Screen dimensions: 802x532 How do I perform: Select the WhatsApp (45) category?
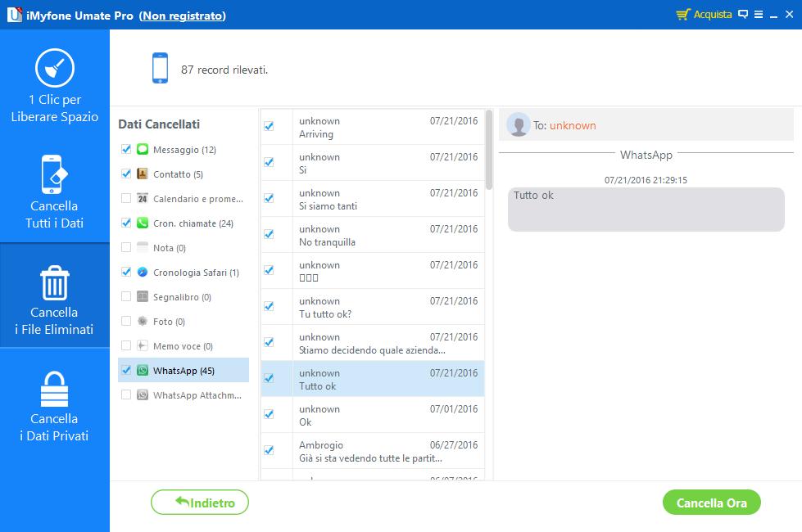184,371
